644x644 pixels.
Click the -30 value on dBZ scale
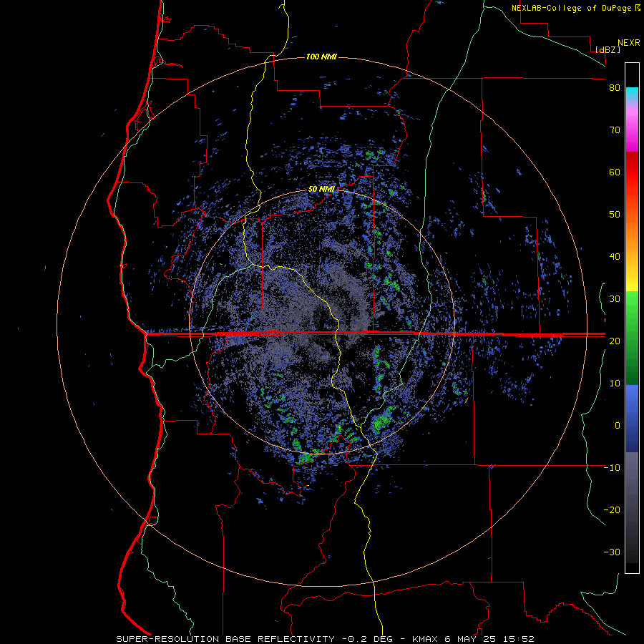[x=612, y=552]
